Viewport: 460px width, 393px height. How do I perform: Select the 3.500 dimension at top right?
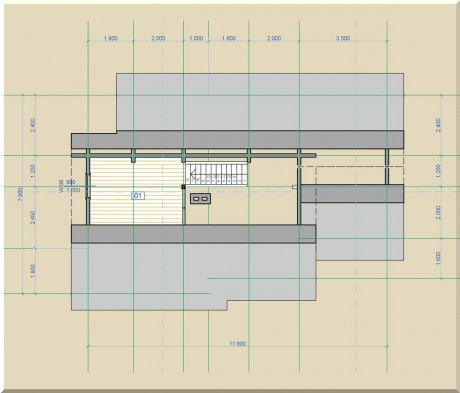coord(343,38)
